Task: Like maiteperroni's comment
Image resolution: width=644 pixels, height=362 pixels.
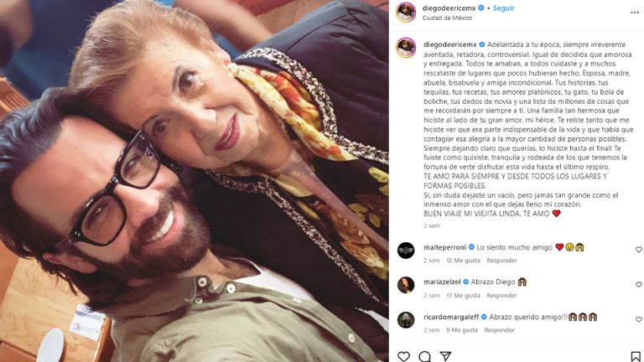Action: point(638,250)
